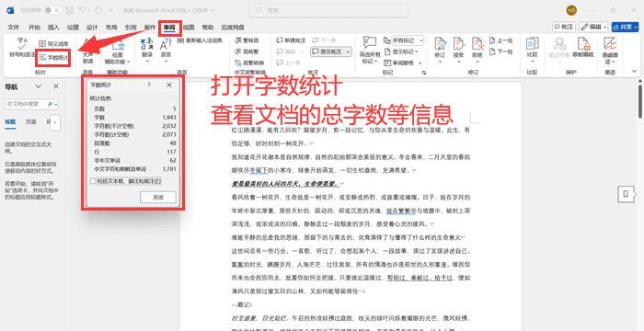The width and height of the screenshot is (644, 331).
Task: Open the 字数统计 (Word Count) tool in ribbon
Action: tap(53, 58)
